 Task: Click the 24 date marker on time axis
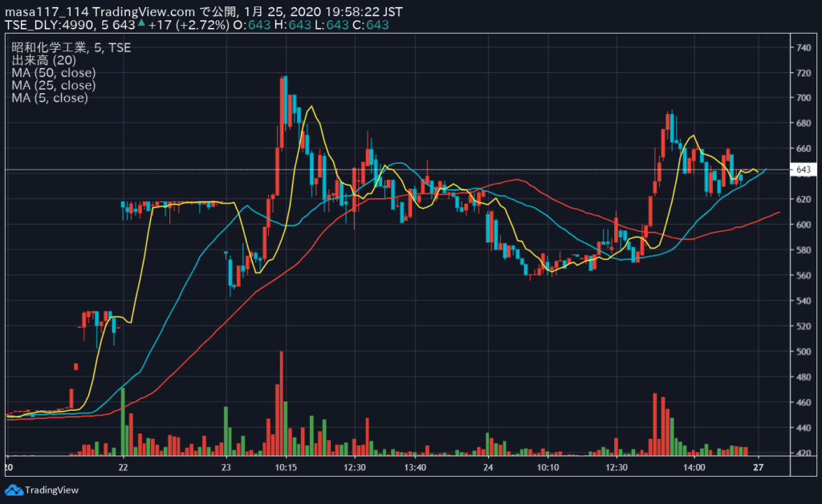[488, 467]
